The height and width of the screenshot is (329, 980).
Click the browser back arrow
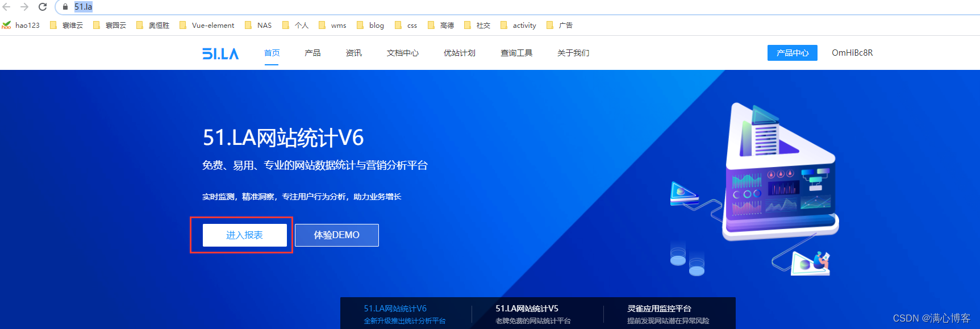click(x=7, y=7)
